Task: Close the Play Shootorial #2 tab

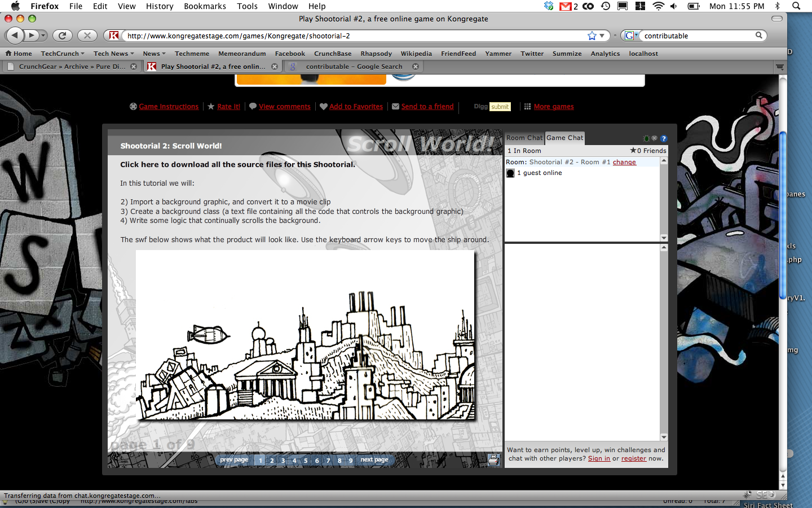Action: 275,67
